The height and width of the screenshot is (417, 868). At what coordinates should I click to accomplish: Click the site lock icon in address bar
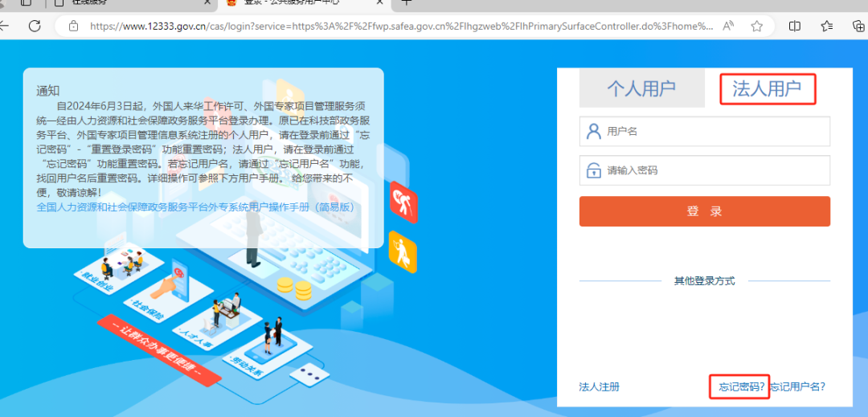click(74, 26)
